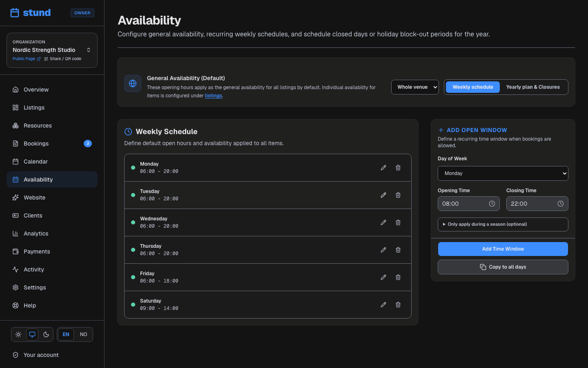The height and width of the screenshot is (368, 588).
Task: Switch to Yearly plan & Closures tab
Action: click(x=533, y=87)
